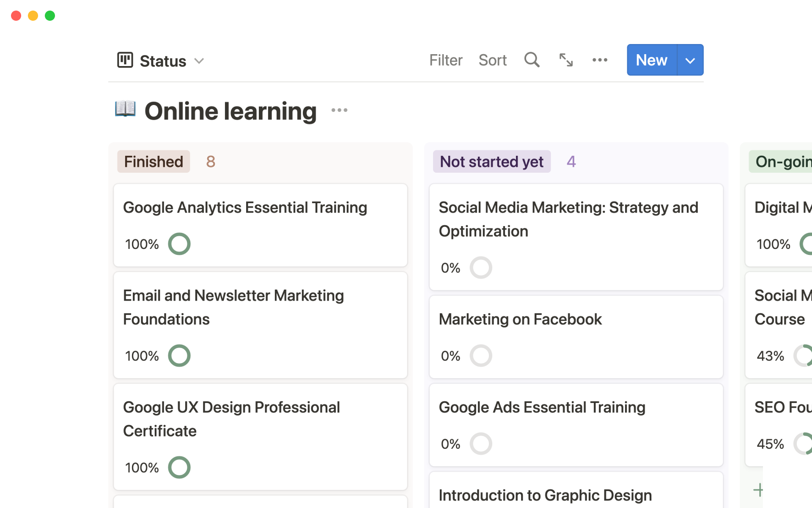The image size is (812, 508).
Task: Expand the Status view dropdown chevron
Action: coord(199,61)
